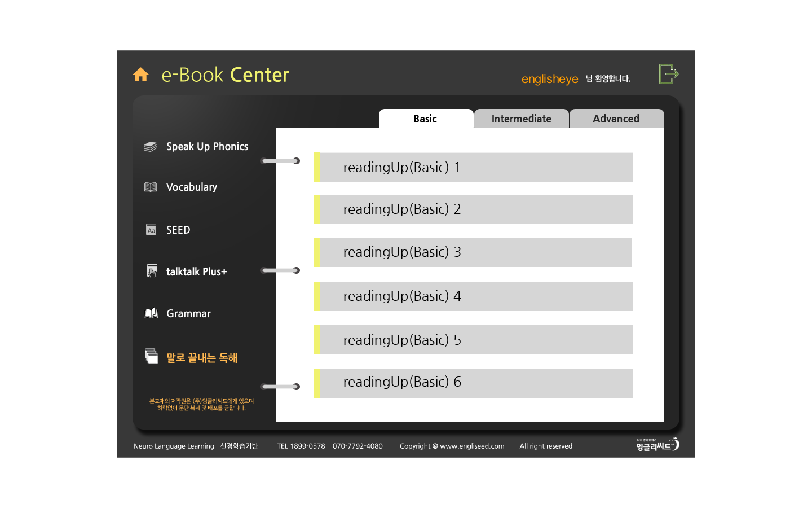
Task: Choose readingUp(Basic) 4
Action: [x=474, y=296]
